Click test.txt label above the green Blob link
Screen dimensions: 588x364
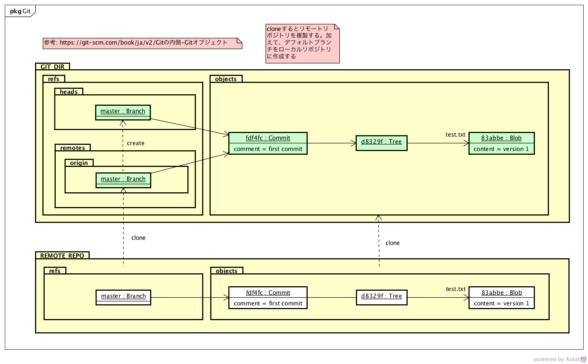point(455,135)
